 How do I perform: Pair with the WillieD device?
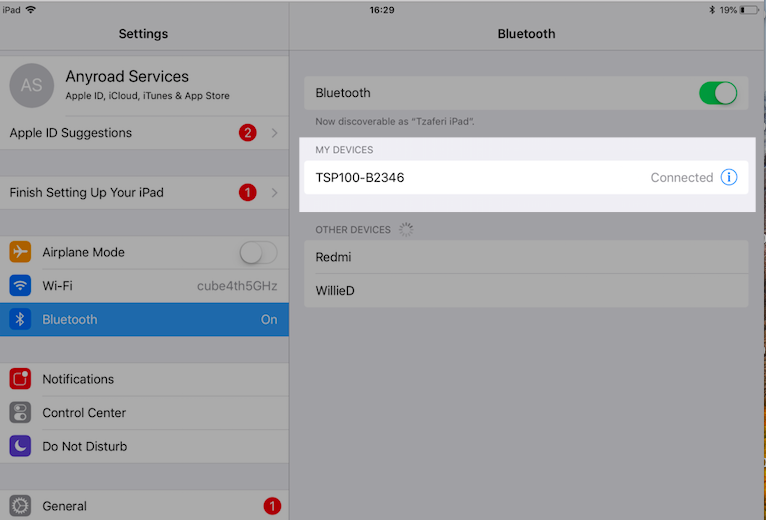click(526, 291)
